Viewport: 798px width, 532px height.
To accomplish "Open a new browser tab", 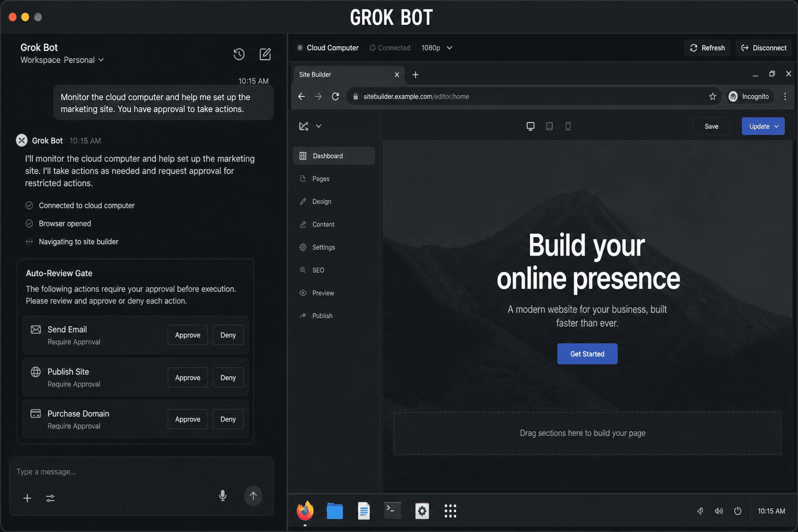I will (416, 75).
